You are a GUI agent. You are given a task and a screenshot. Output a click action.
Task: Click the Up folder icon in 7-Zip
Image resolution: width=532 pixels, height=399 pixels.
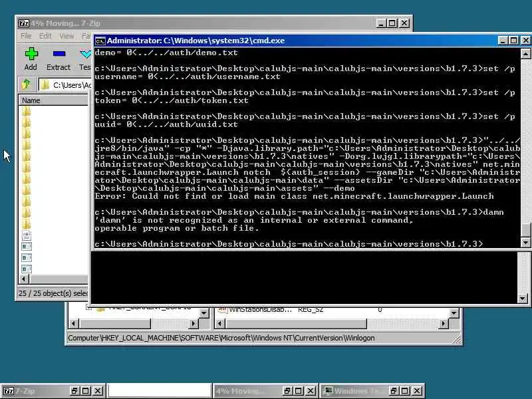26,84
